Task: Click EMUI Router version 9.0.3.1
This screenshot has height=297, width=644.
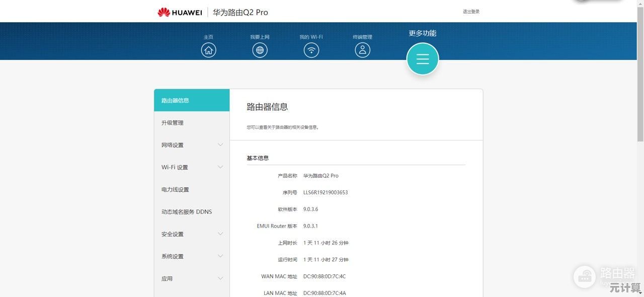Action: tap(310, 226)
